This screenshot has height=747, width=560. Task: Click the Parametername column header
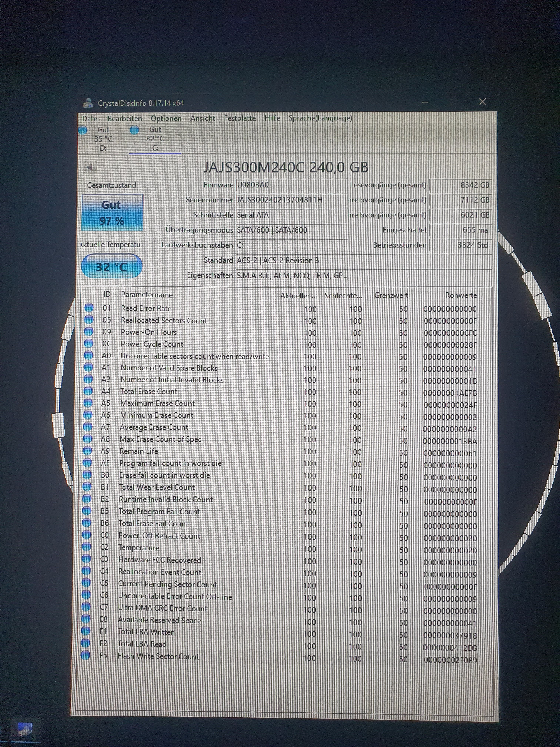tap(146, 295)
